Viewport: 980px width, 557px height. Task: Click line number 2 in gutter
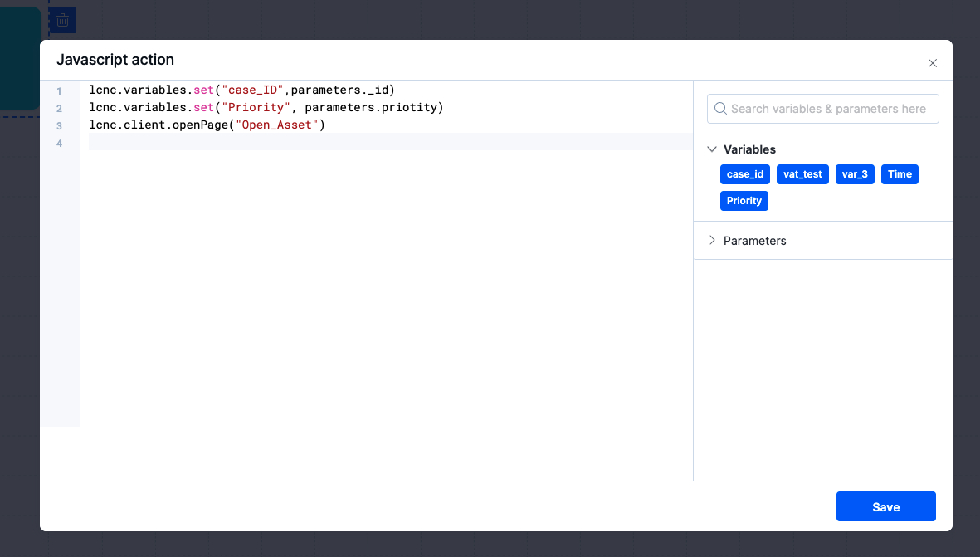(60, 109)
